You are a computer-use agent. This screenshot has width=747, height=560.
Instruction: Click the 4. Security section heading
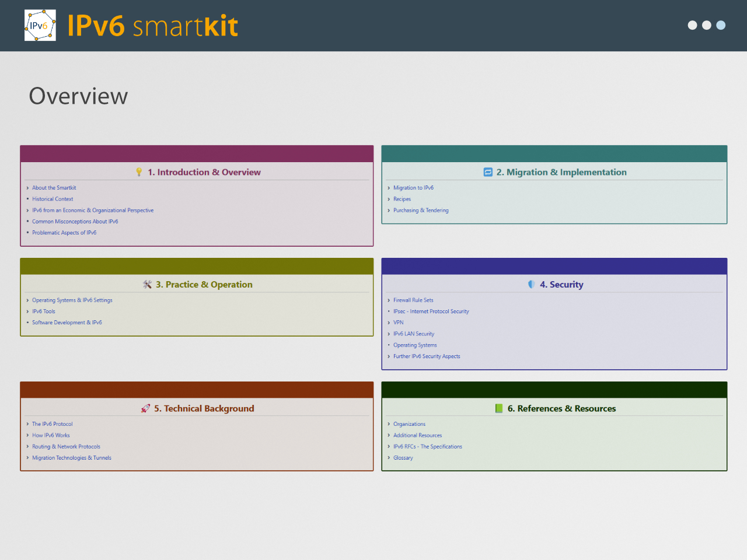coord(561,285)
